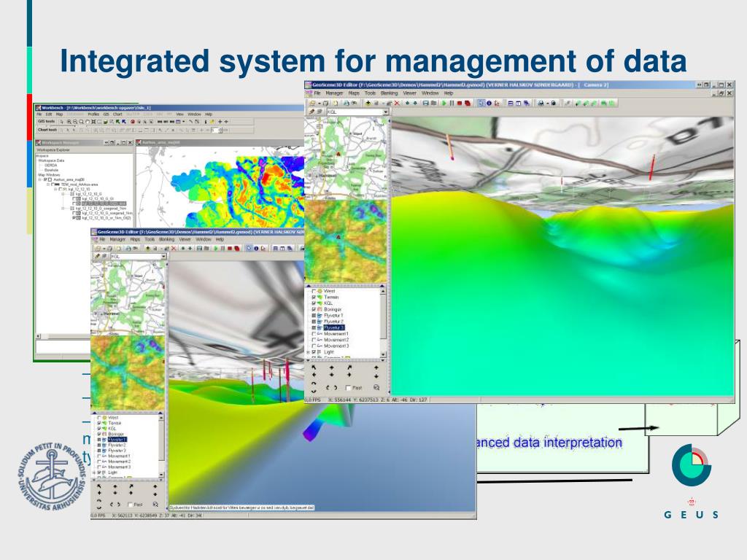This screenshot has height=560, width=747.
Task: Toggle the West layer checkbox in the front GeoScene3D list
Action: 314,291
